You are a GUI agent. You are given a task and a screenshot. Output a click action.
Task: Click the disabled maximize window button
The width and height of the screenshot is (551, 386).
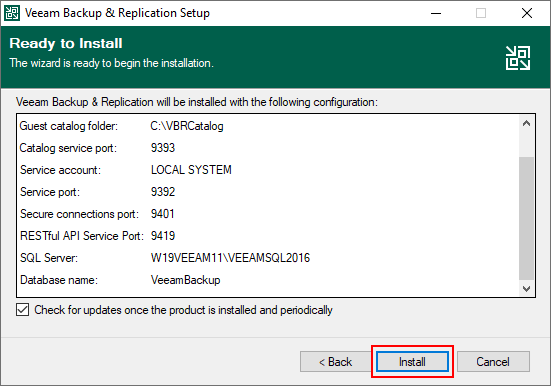point(481,13)
